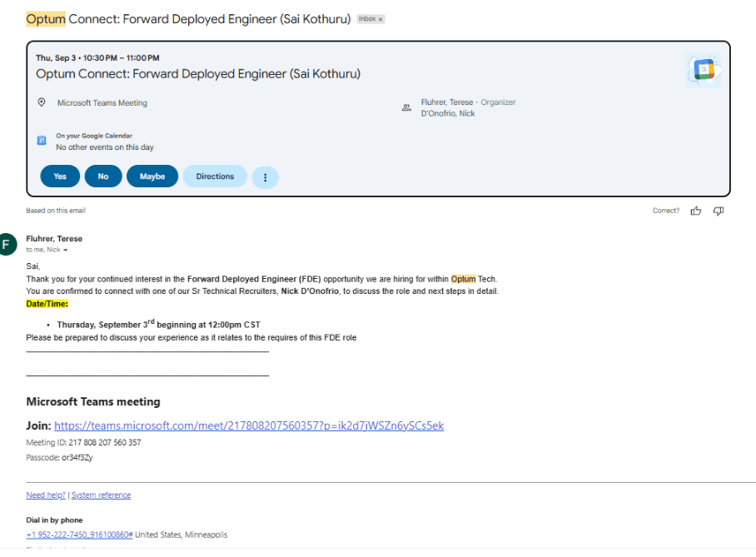Click 'United States, Minneapolis' text

tap(181, 535)
